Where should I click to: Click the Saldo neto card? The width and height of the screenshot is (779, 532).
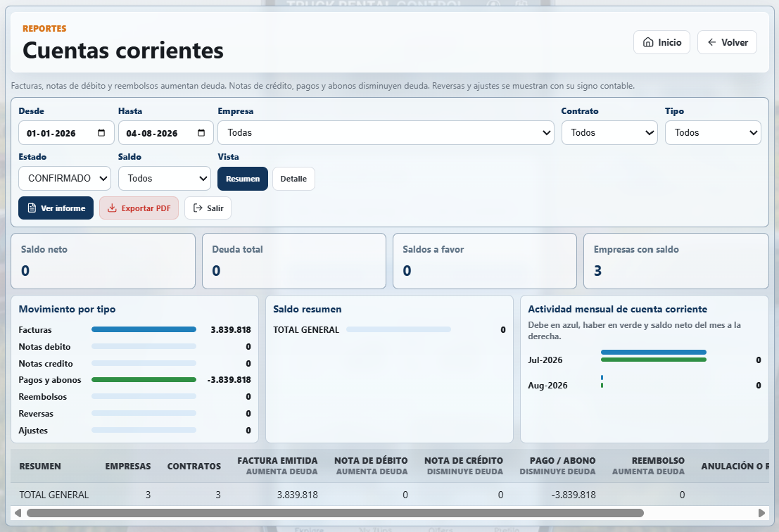pos(103,261)
